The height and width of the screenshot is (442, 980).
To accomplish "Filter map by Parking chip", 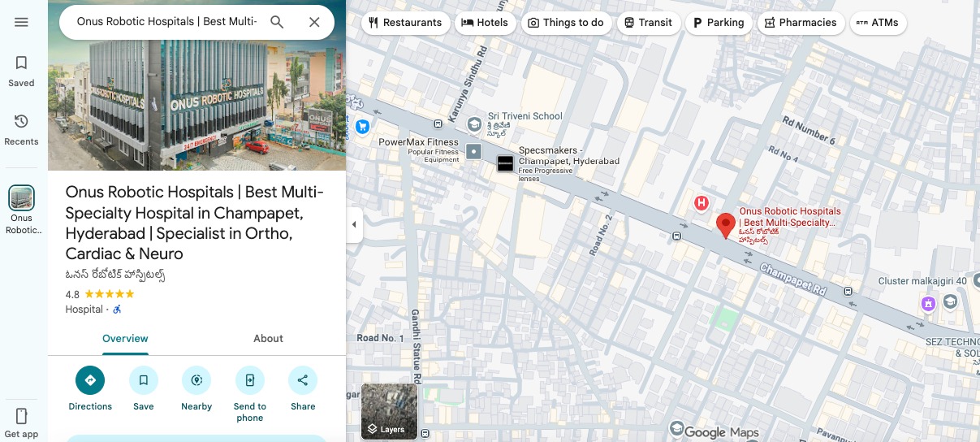I will pyautogui.click(x=718, y=23).
